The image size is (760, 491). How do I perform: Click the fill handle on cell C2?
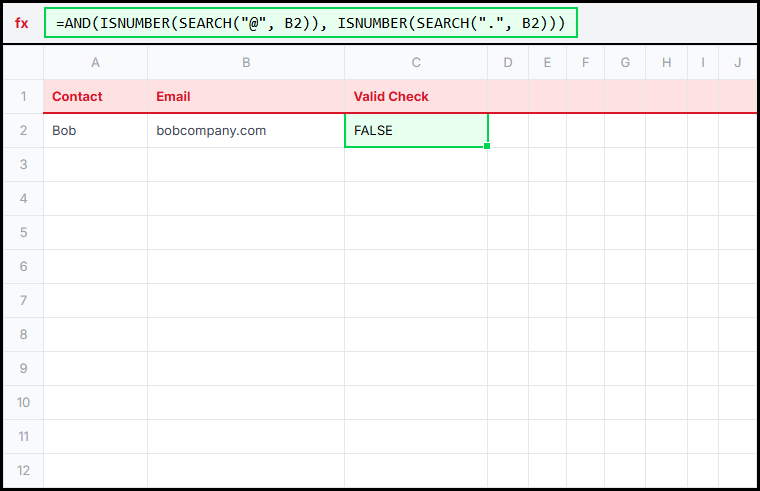[487, 147]
